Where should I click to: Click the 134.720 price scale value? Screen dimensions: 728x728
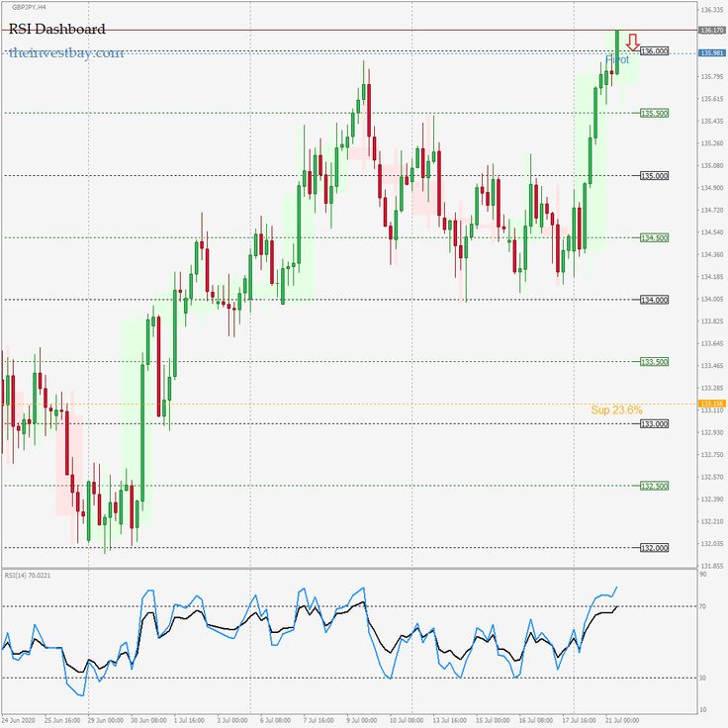(712, 210)
